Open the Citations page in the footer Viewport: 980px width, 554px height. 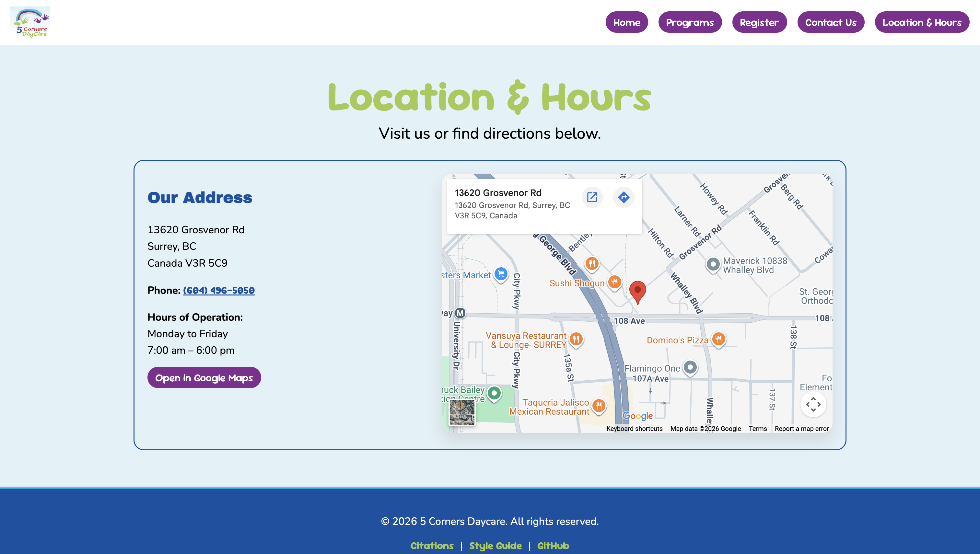point(432,546)
